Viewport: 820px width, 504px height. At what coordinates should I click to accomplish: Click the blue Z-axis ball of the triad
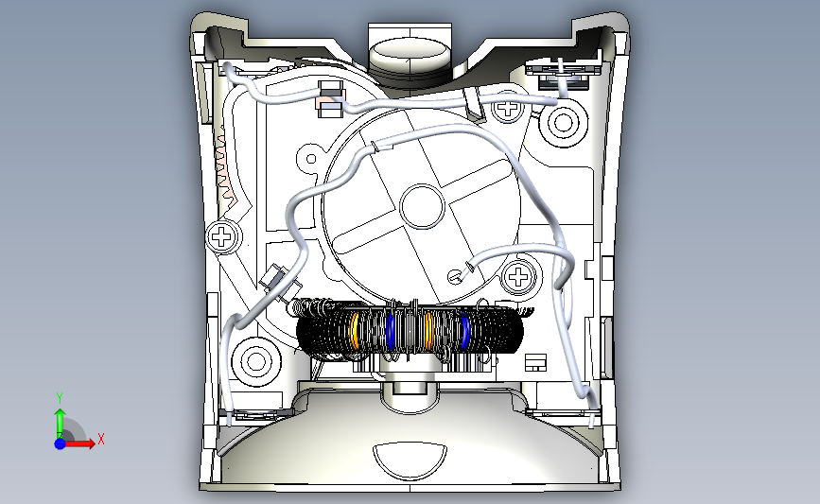tap(61, 443)
